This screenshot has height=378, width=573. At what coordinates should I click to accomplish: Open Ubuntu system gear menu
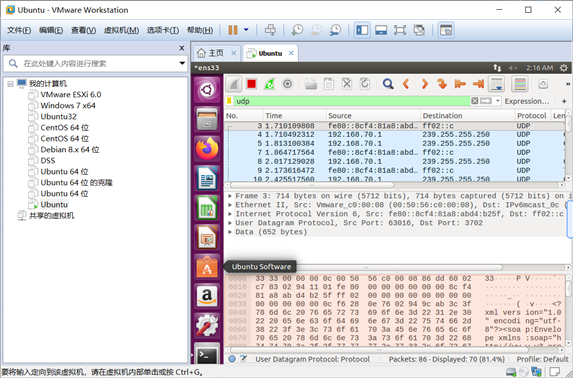coord(563,68)
